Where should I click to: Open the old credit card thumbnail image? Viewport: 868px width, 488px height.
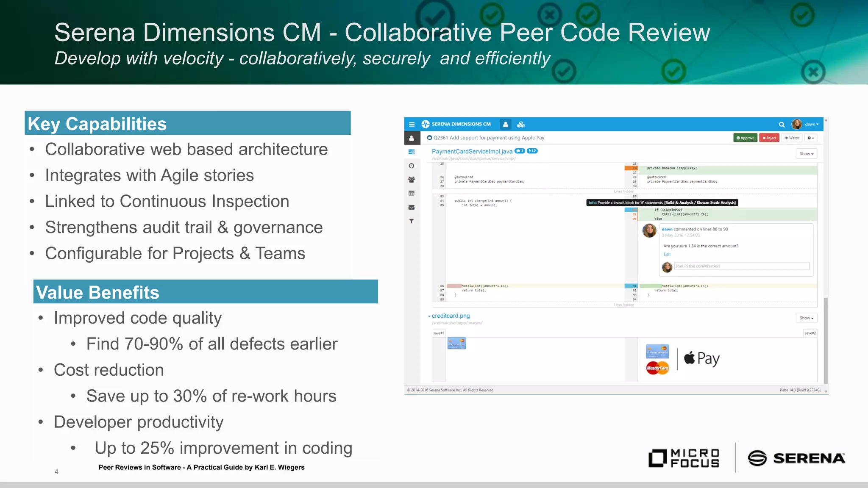tap(456, 343)
